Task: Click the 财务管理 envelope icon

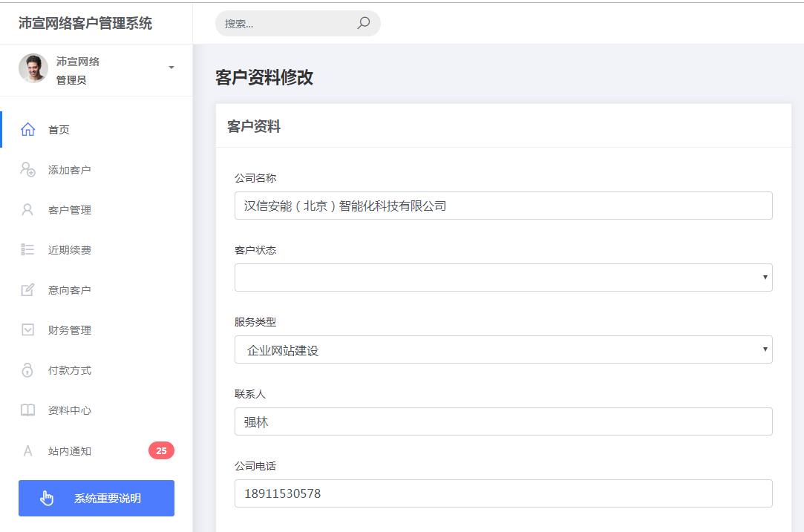Action: pos(27,329)
